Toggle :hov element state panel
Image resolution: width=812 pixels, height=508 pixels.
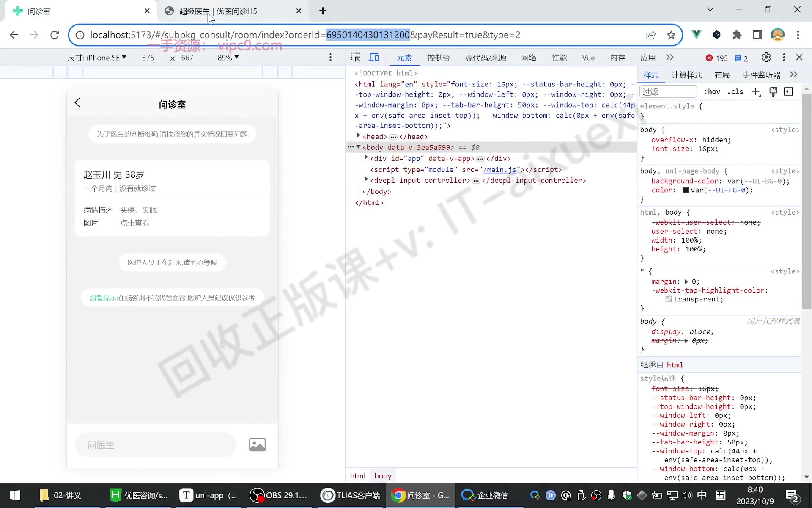tap(712, 92)
